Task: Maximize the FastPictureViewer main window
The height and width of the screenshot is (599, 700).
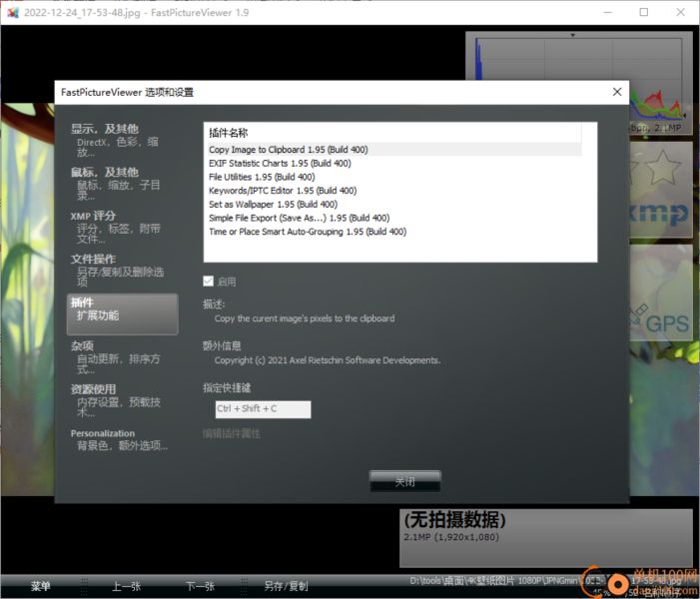Action: pos(644,12)
